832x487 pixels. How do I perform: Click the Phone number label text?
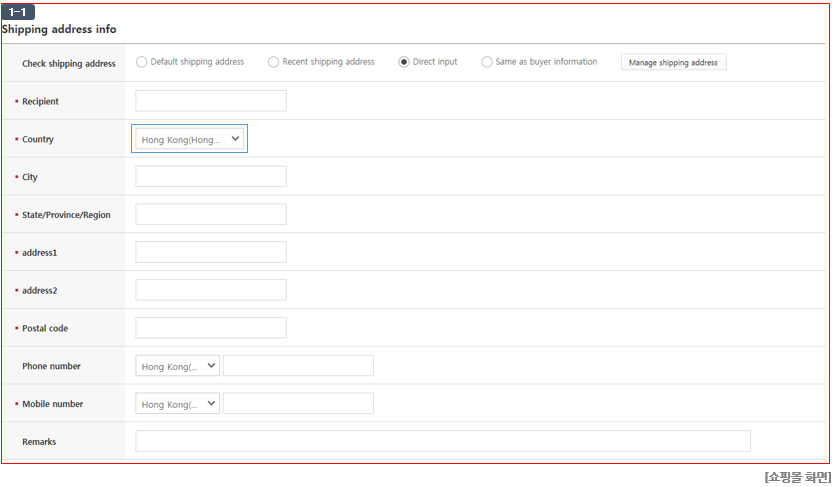pos(51,366)
